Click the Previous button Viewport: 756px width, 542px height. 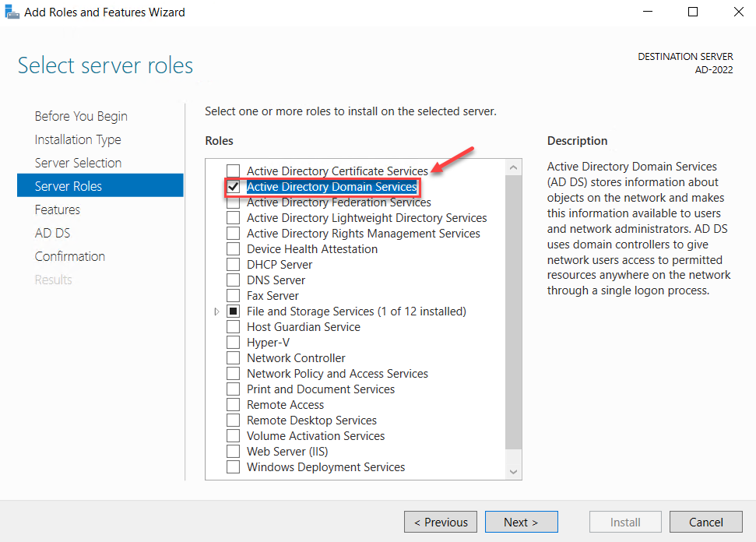(x=440, y=522)
